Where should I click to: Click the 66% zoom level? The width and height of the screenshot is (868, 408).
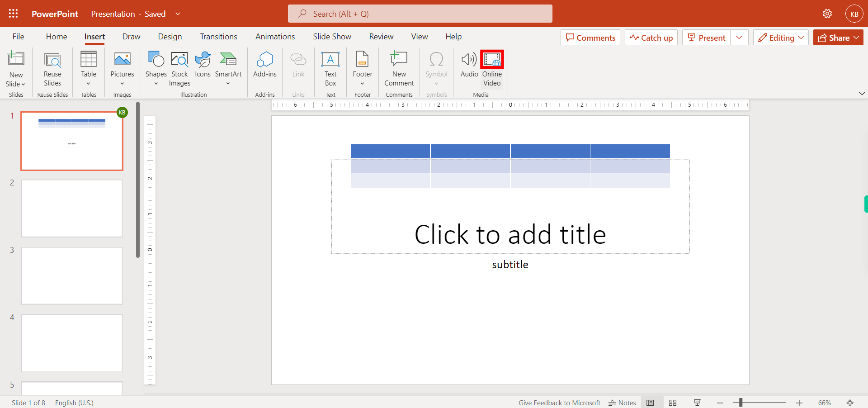pos(824,403)
